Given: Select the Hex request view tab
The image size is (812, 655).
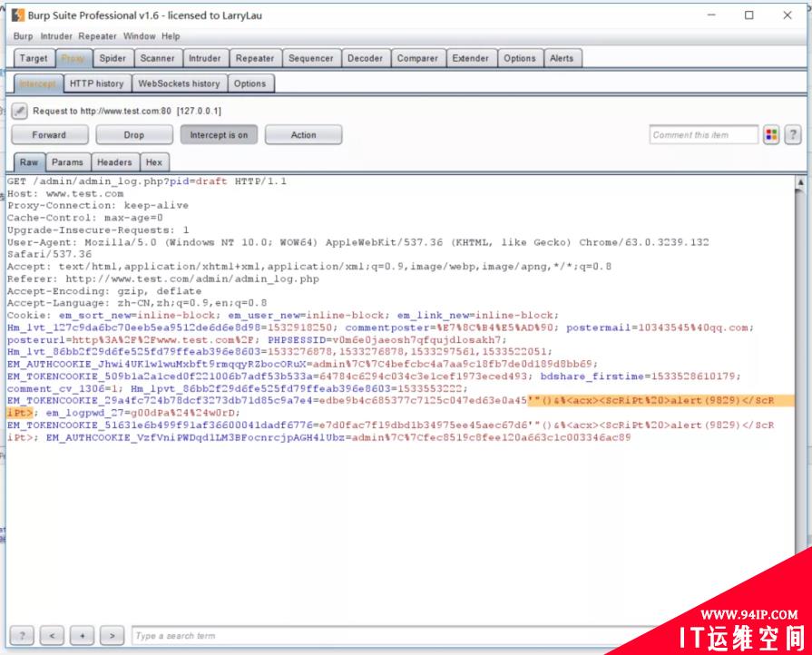Looking at the screenshot, I should 154,162.
